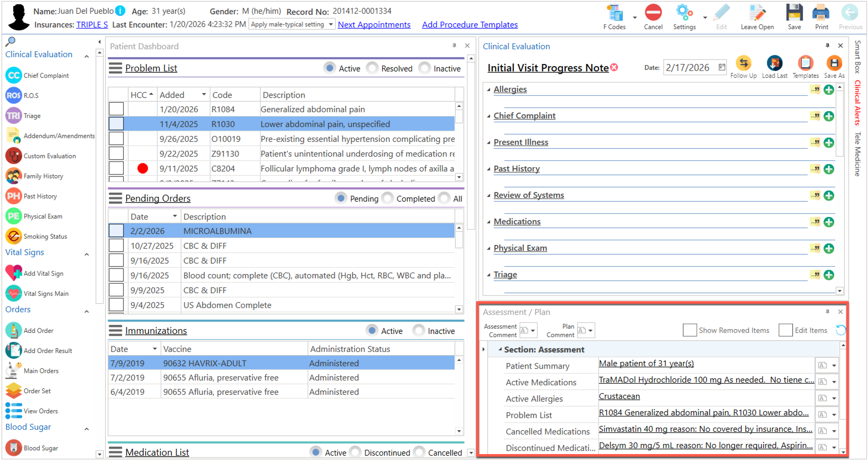Click the green plus beside Allergies
The width and height of the screenshot is (868, 462).
(829, 90)
